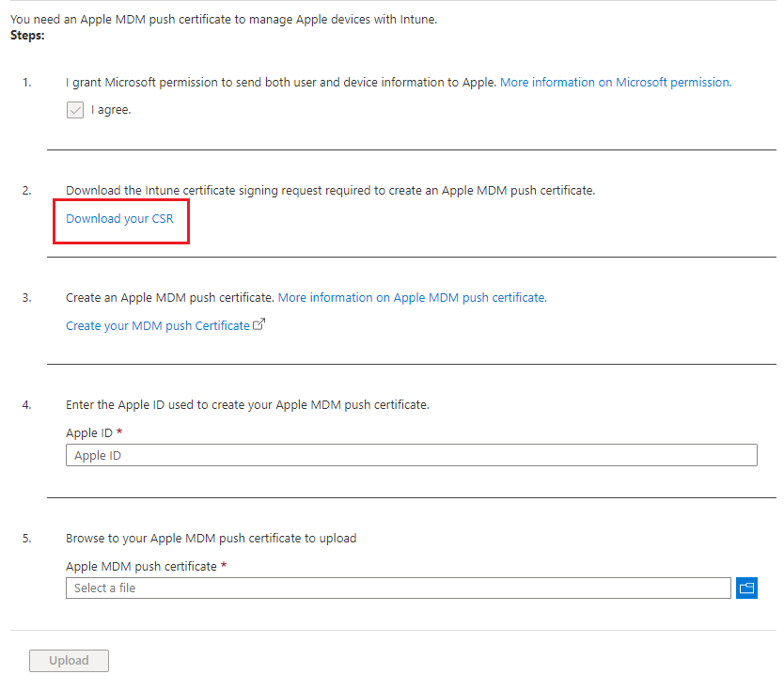
Task: Click the step 5 'Browse to your' instruction
Action: [x=211, y=539]
